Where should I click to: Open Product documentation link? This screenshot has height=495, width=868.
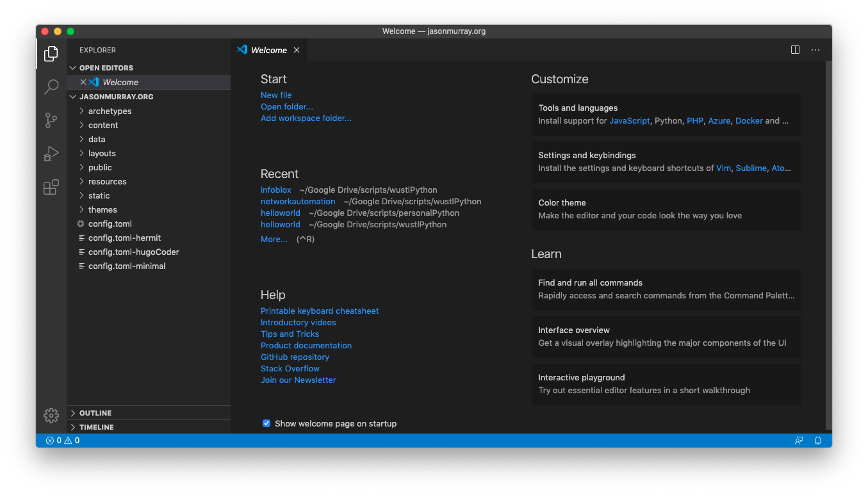[306, 345]
